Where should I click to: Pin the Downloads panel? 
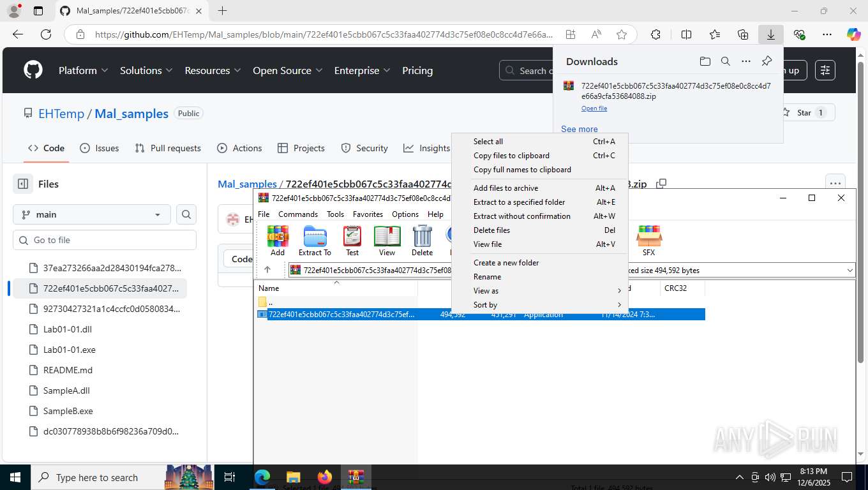767,61
